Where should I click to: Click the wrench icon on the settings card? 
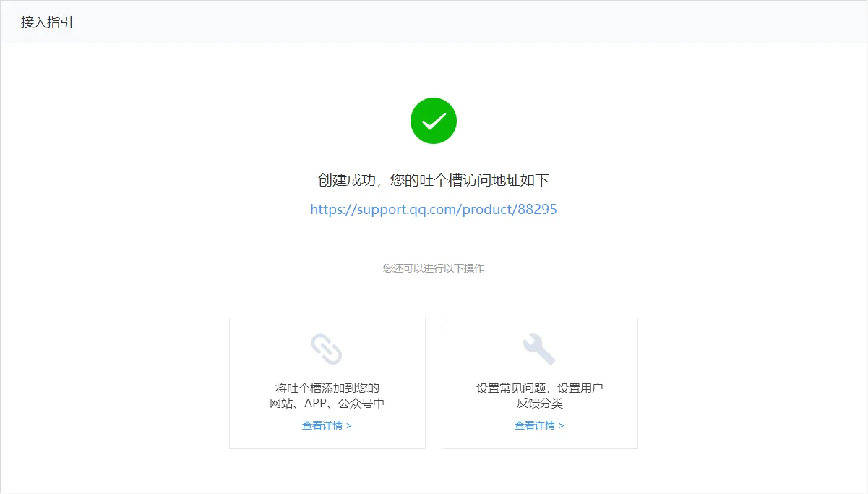click(538, 348)
